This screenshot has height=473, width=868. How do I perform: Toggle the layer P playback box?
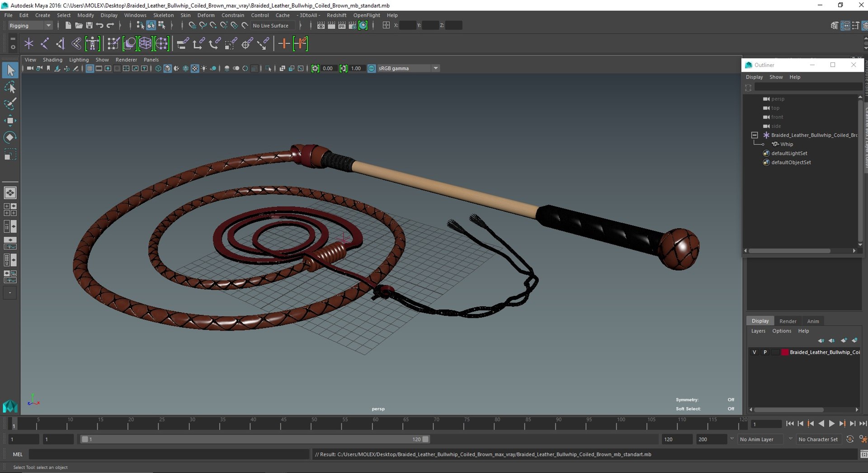point(765,352)
